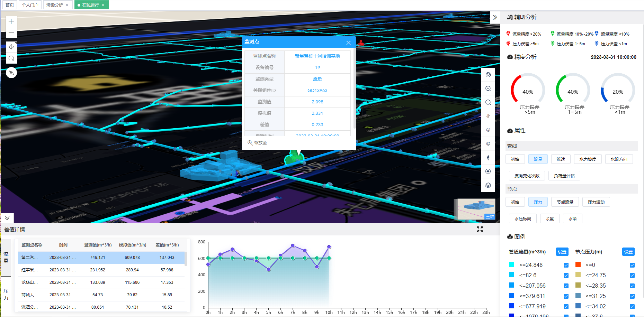Collapse the right auxiliary analysis panel

point(495,17)
